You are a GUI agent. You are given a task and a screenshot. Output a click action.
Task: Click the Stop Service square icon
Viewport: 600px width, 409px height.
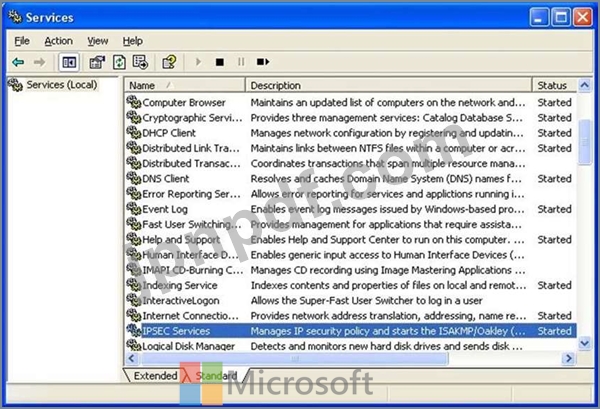coord(220,62)
